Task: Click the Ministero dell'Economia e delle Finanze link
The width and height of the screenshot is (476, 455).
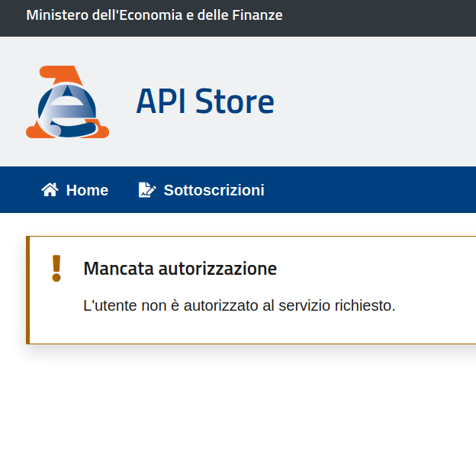Action: (x=154, y=15)
